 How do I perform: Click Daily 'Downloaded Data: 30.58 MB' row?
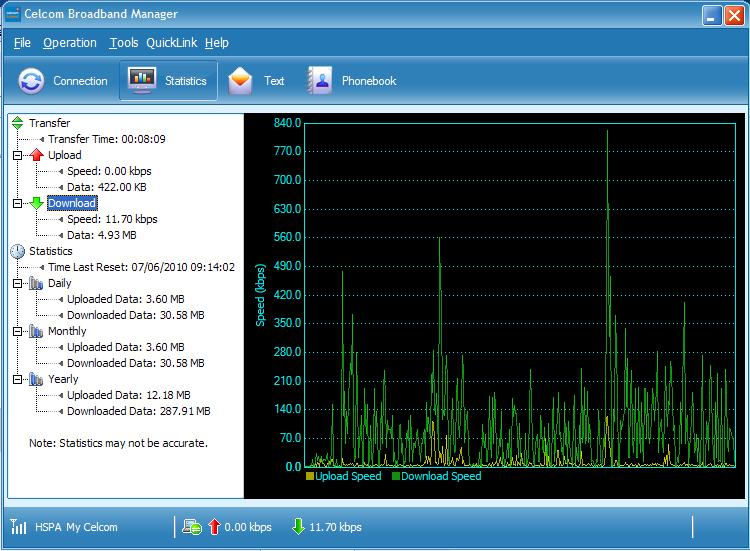(136, 315)
